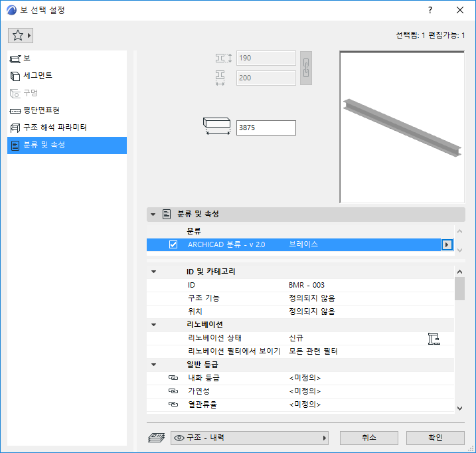Screen dimensions: 476x453
Task: Click 내화 등급 value <미정의>
Action: pyautogui.click(x=305, y=378)
